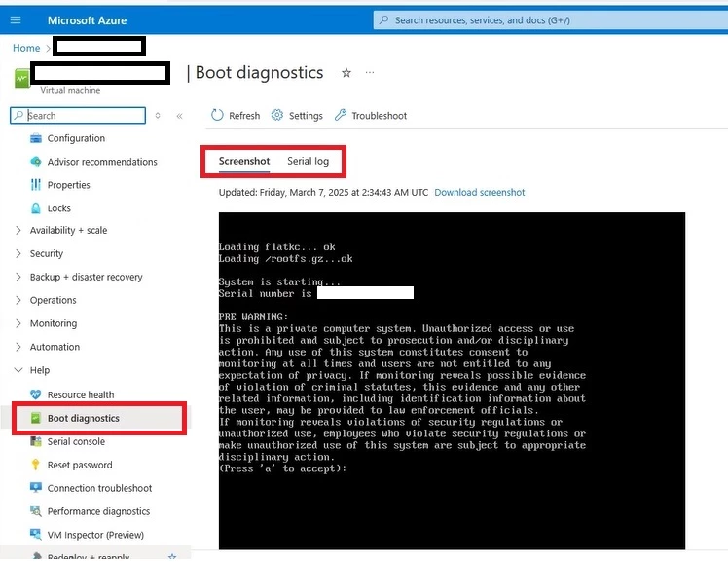Click the Settings gear icon

(x=277, y=115)
